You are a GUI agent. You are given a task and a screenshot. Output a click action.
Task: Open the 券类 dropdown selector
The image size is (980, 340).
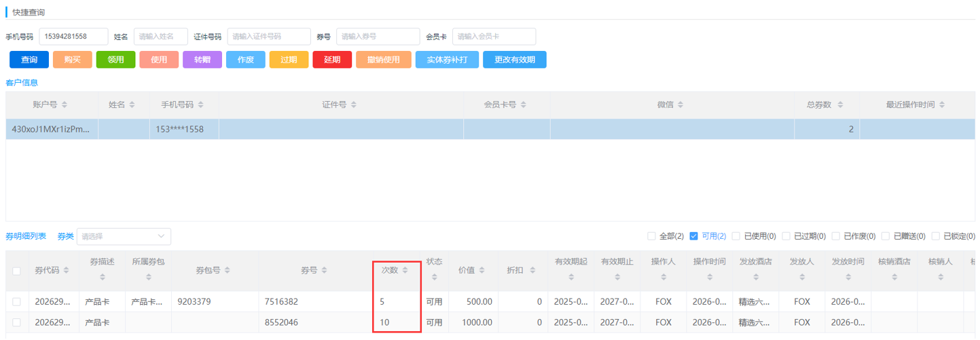point(123,237)
